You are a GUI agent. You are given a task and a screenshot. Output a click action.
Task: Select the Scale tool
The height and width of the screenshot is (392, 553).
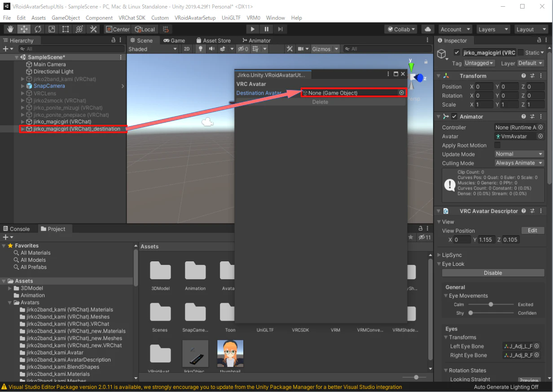click(52, 29)
